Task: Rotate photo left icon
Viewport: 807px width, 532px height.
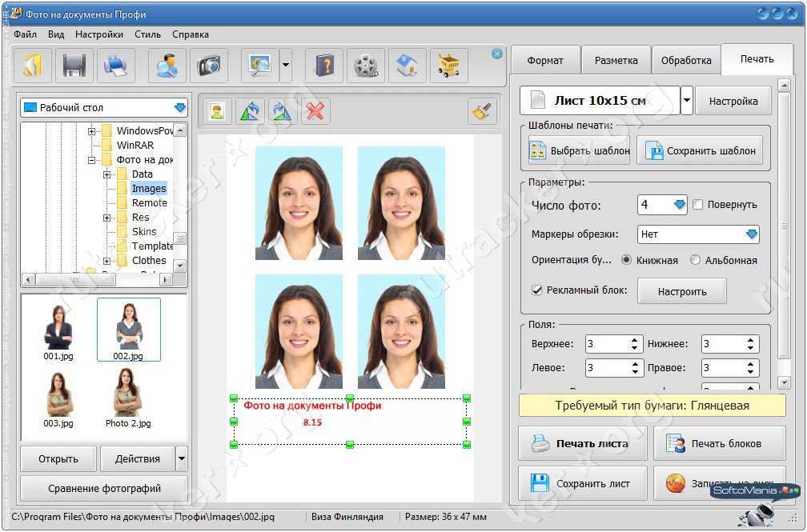Action: [250, 110]
